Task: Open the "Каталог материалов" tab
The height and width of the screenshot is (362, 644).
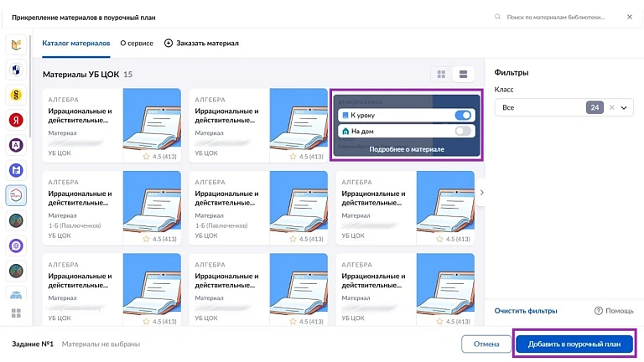Action: click(x=76, y=43)
